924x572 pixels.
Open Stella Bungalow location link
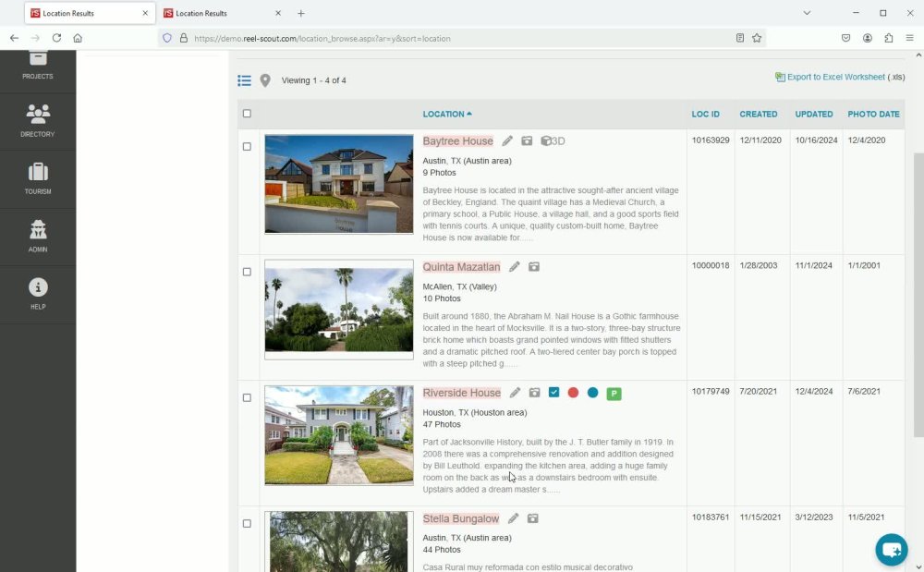pyautogui.click(x=461, y=519)
